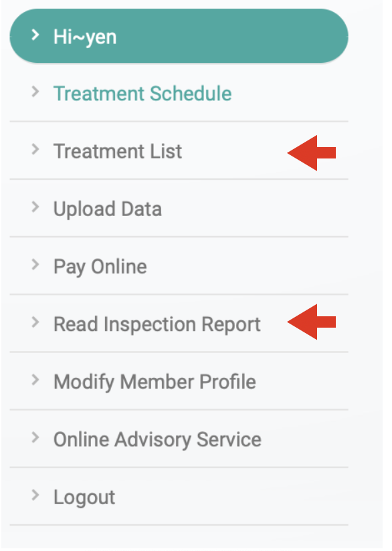Click the chevron next to Upload Data
Viewport: 392px width, 551px height.
(35, 207)
